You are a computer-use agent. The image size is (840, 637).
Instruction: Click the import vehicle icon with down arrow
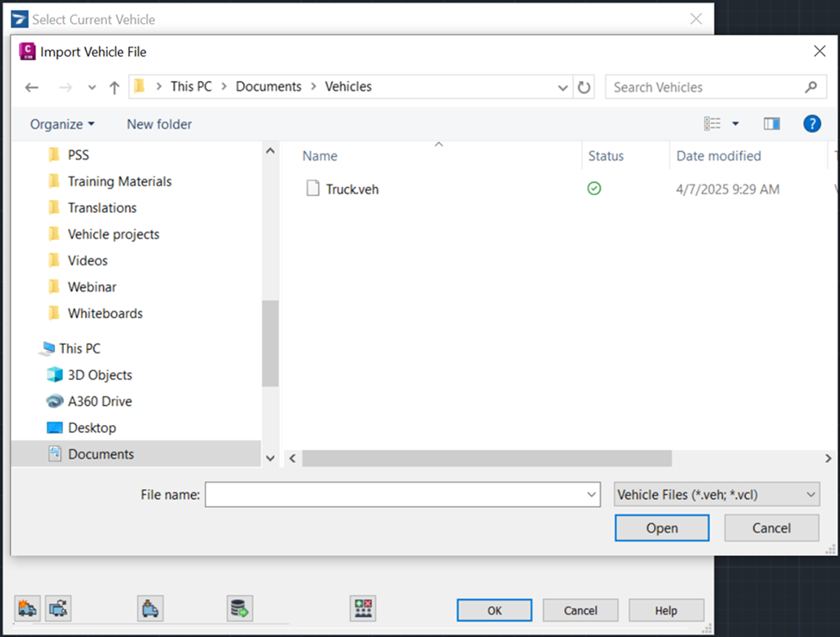150,609
